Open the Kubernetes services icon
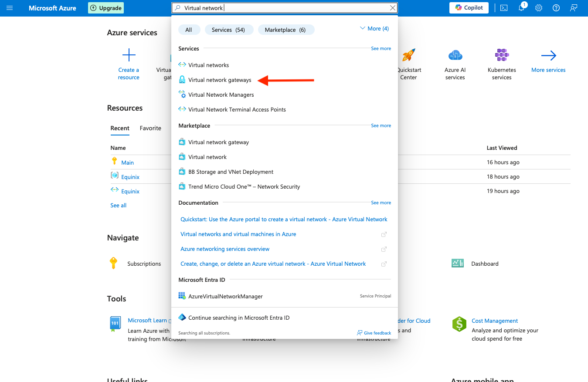The width and height of the screenshot is (588, 382). (502, 55)
